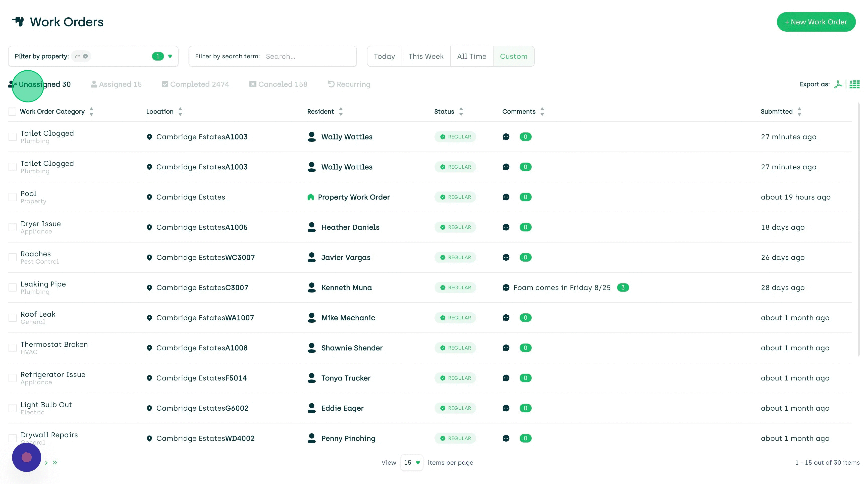Switch to Recurring tab
Screen dimensions: 868x484
pos(349,84)
